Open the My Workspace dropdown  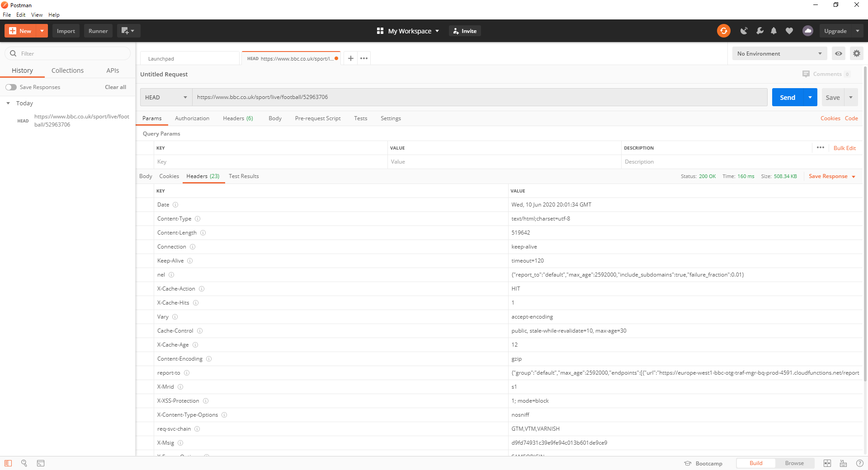click(x=408, y=31)
